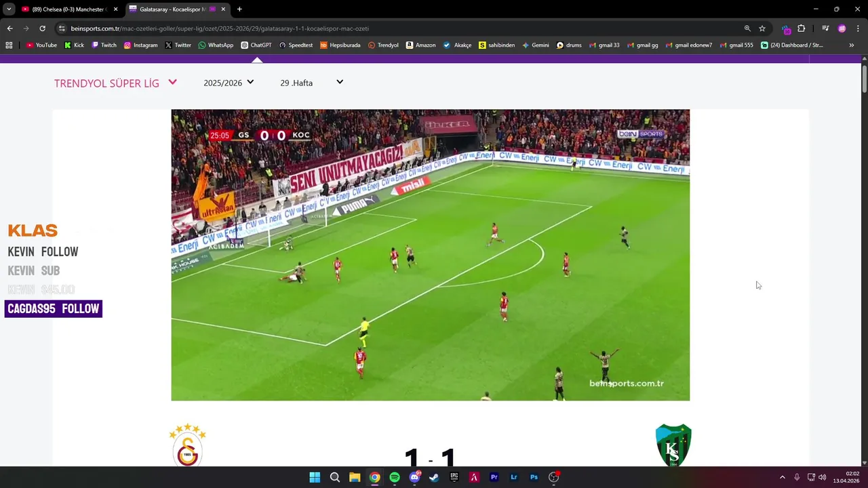Click the Galatasaray team logo
This screenshot has height=488, width=868.
tap(187, 445)
